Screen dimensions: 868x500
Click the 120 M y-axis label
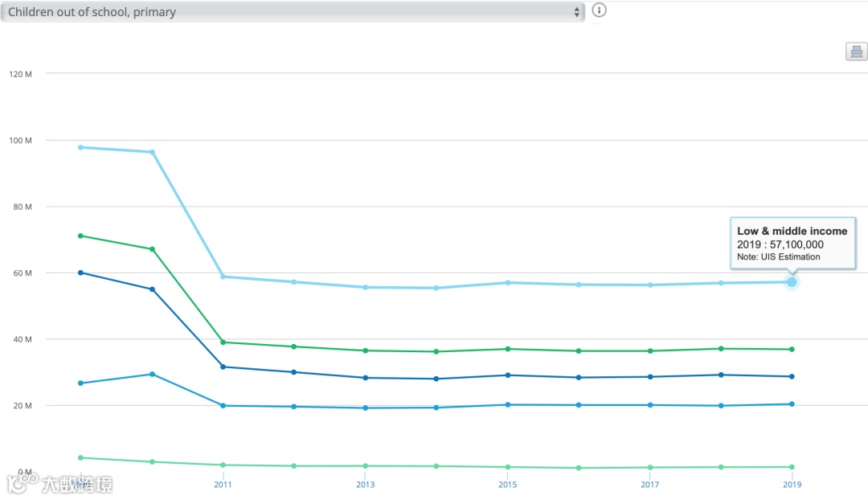tap(20, 74)
